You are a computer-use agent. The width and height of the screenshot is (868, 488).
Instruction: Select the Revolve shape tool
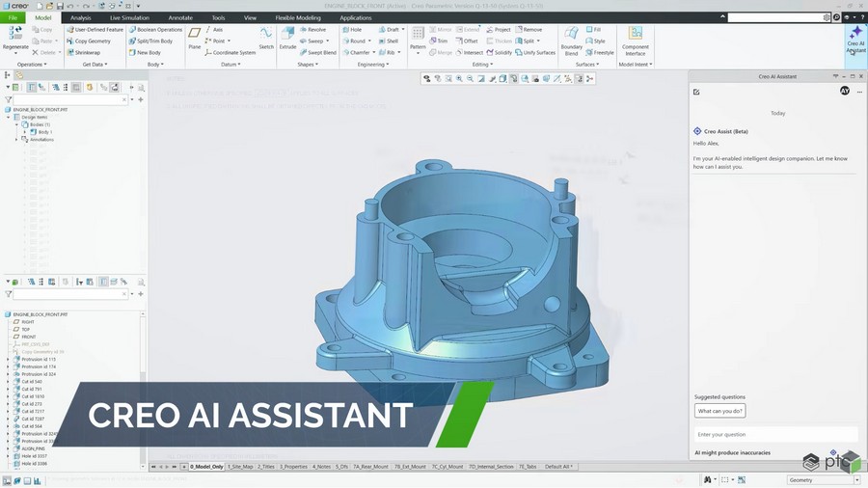point(312,30)
